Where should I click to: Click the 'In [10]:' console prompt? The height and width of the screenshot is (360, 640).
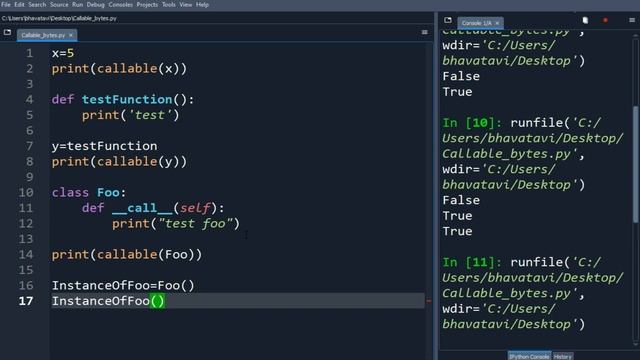coord(472,123)
